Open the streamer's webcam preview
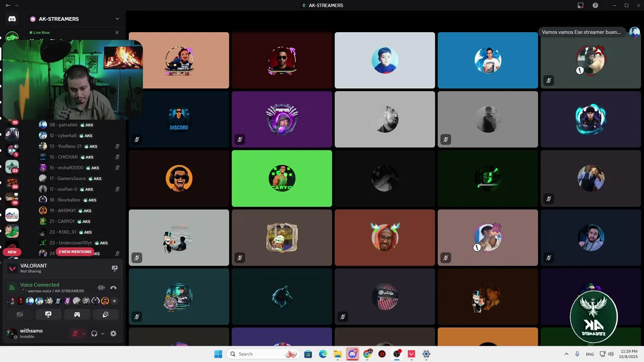This screenshot has width=644, height=362. pyautogui.click(x=72, y=79)
